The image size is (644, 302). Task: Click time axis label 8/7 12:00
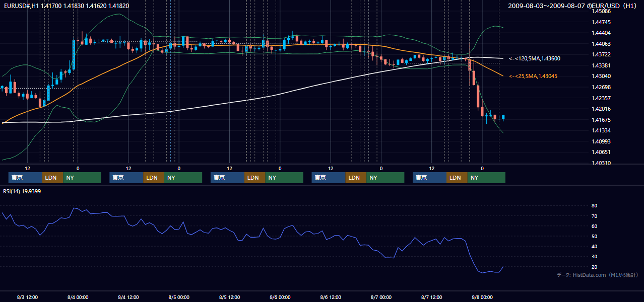tap(432, 297)
